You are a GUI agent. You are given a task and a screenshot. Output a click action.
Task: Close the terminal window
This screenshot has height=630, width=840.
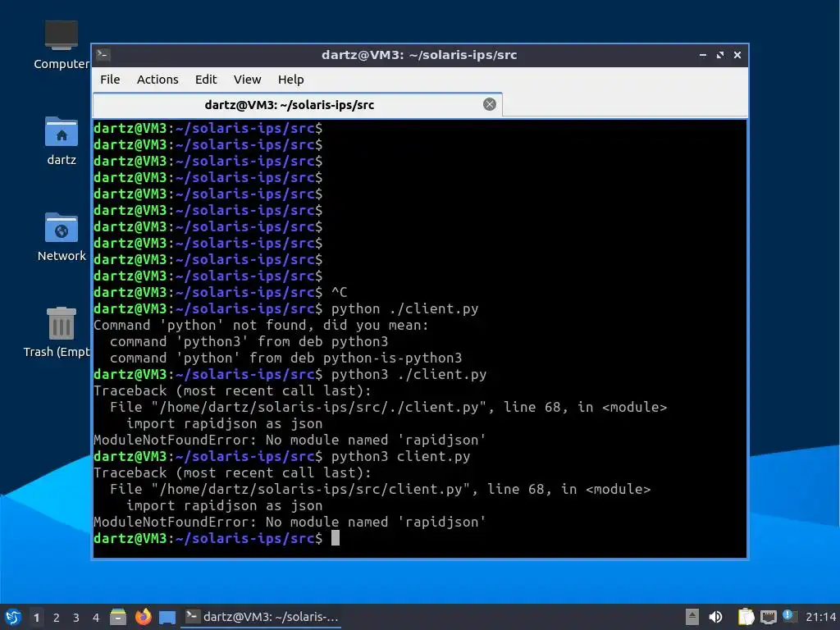tap(737, 55)
